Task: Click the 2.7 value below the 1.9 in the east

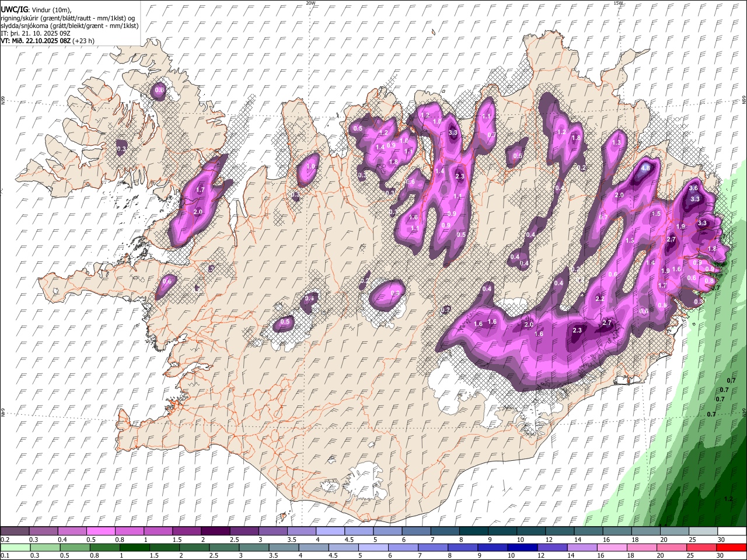Action: [x=671, y=240]
